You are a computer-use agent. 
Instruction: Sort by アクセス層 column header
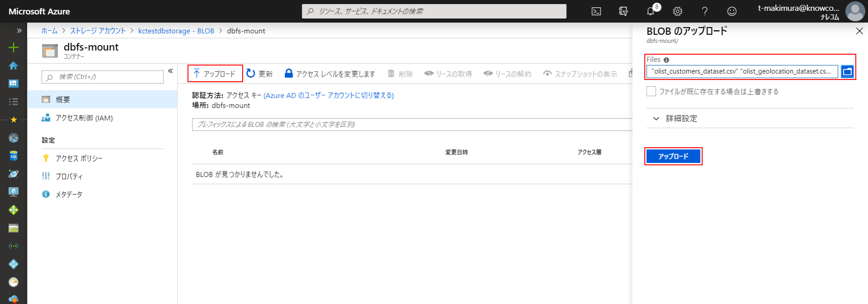point(590,152)
